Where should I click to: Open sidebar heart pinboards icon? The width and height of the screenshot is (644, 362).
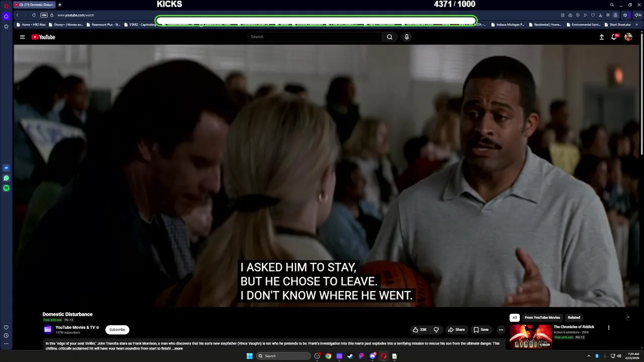tap(6, 327)
